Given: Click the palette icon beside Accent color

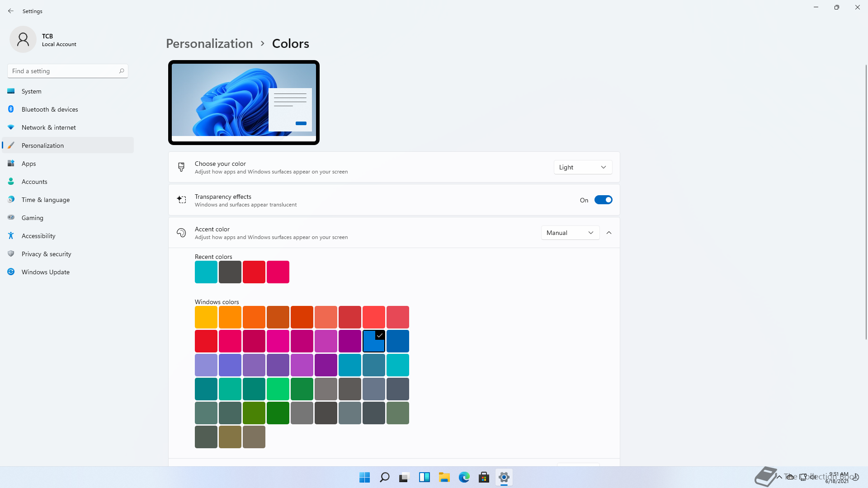Looking at the screenshot, I should 181,233.
